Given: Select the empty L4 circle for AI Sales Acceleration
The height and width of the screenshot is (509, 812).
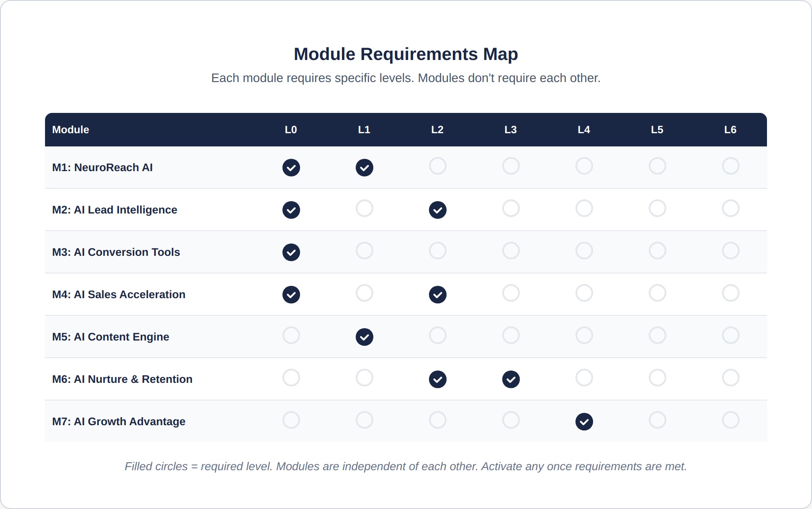Looking at the screenshot, I should [584, 293].
